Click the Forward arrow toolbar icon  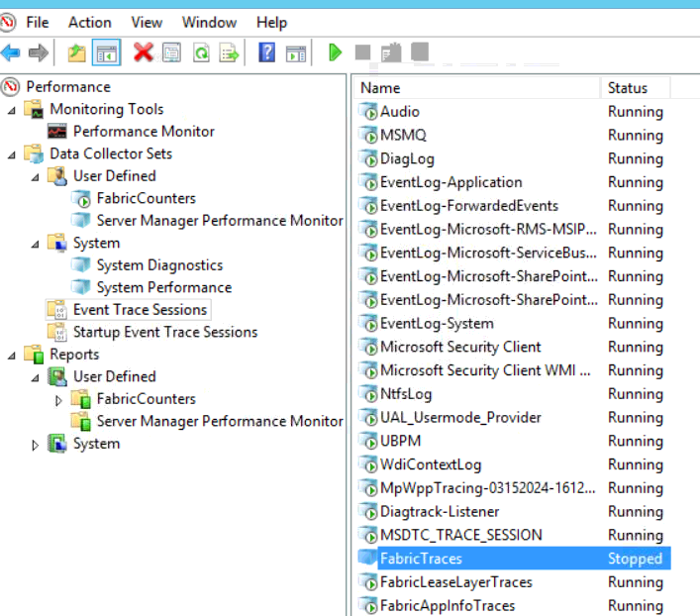pos(39,53)
